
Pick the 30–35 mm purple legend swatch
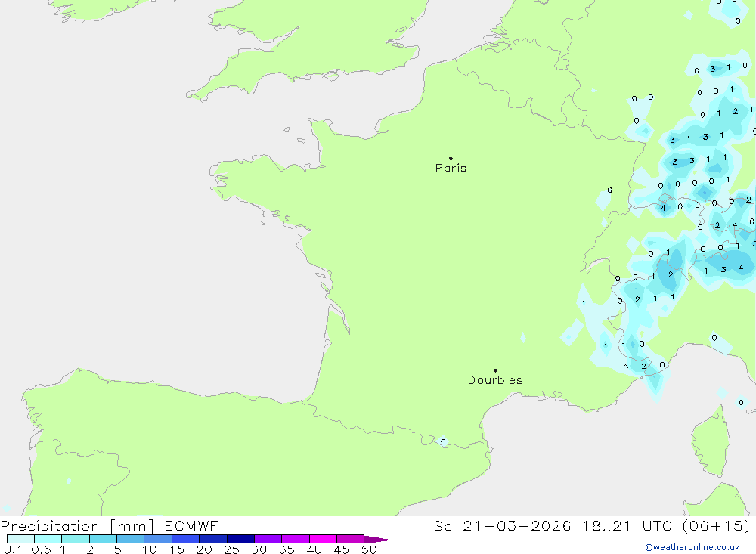point(268,539)
